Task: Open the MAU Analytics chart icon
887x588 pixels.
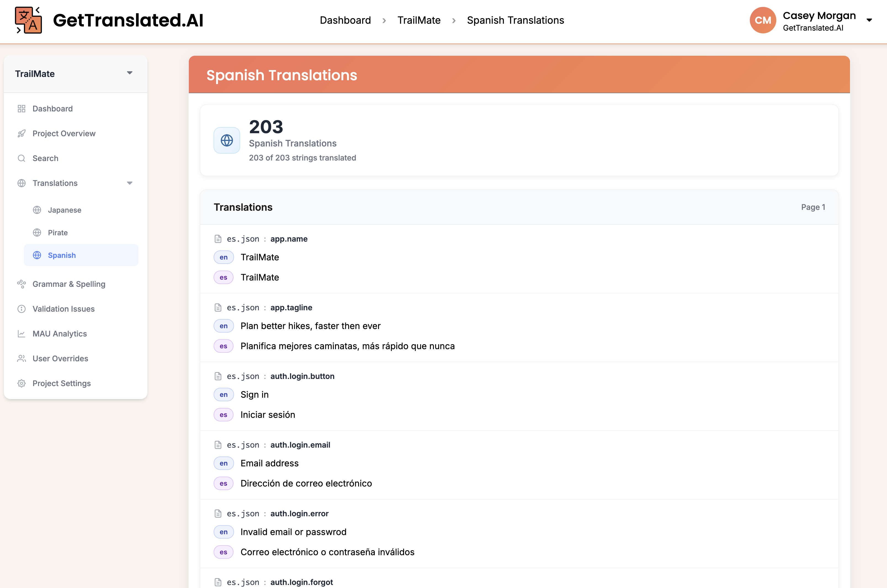Action: point(21,333)
